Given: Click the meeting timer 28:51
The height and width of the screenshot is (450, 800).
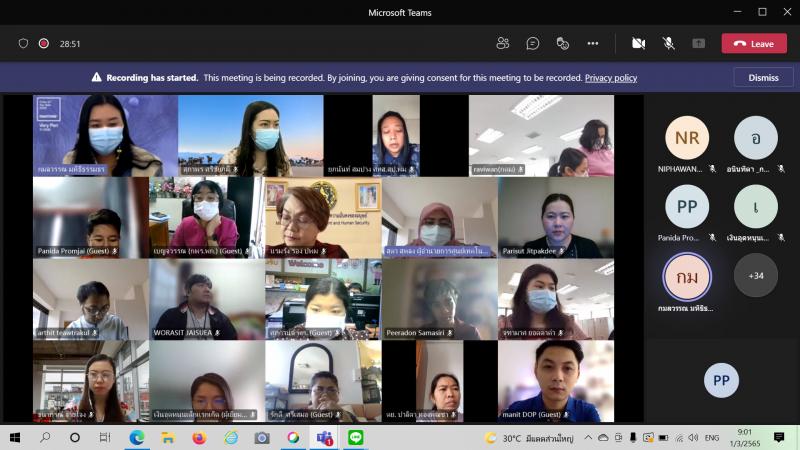Looking at the screenshot, I should (x=70, y=44).
